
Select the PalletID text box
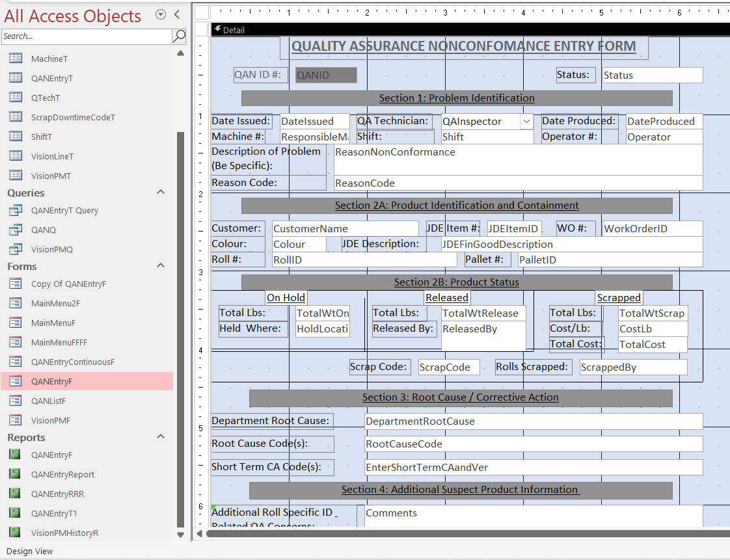tap(610, 260)
